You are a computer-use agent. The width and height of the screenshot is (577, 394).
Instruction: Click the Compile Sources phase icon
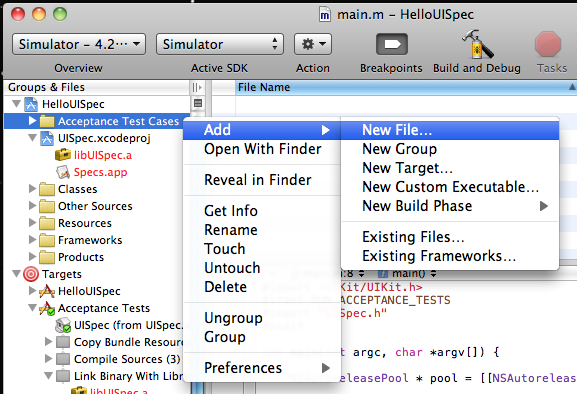point(63,359)
